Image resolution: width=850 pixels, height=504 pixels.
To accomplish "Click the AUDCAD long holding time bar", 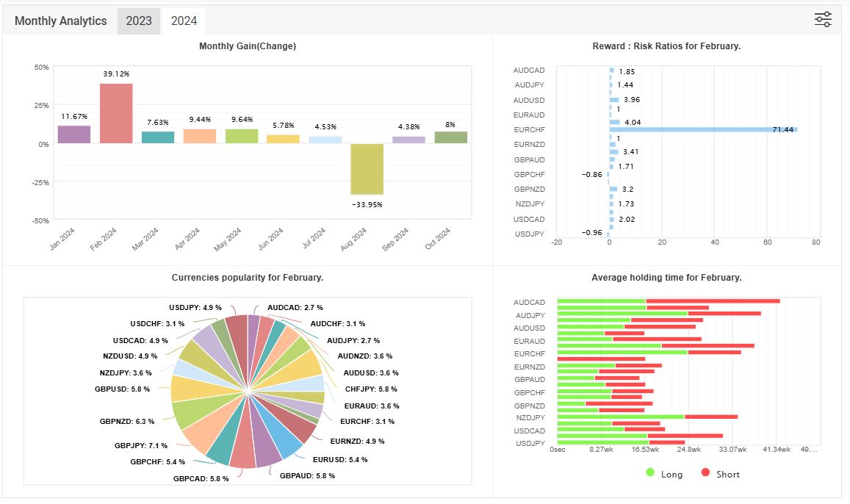I will point(601,301).
